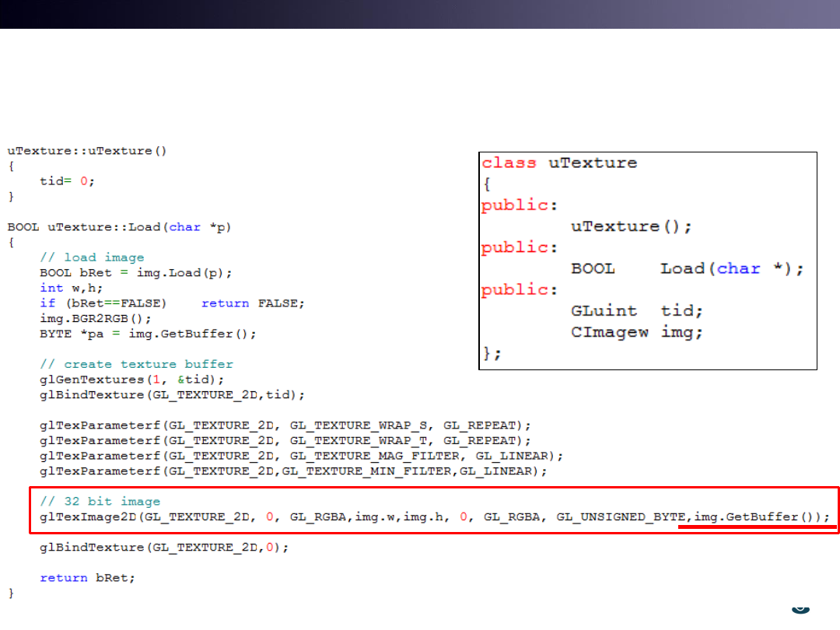The image size is (840, 630).
Task: Click the 'BYTE *pa' declaration line
Action: 148,334
